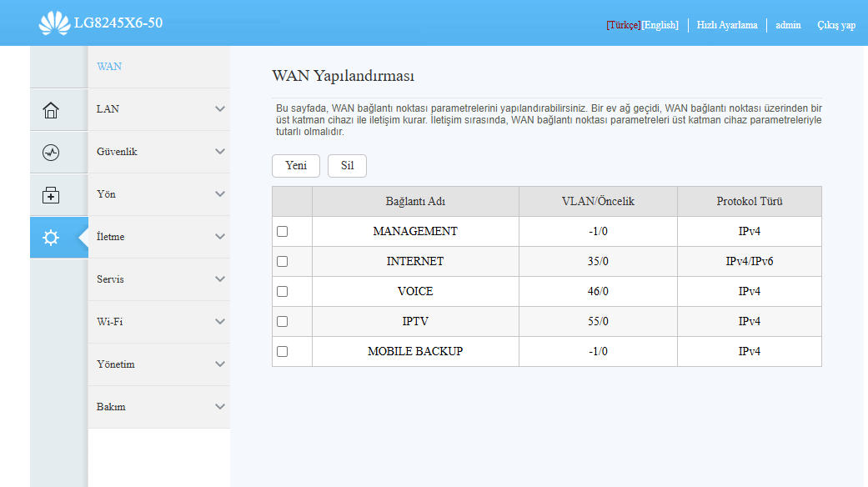Viewport: 868px width, 487px height.
Task: Open the Yön menu item
Action: 159,194
